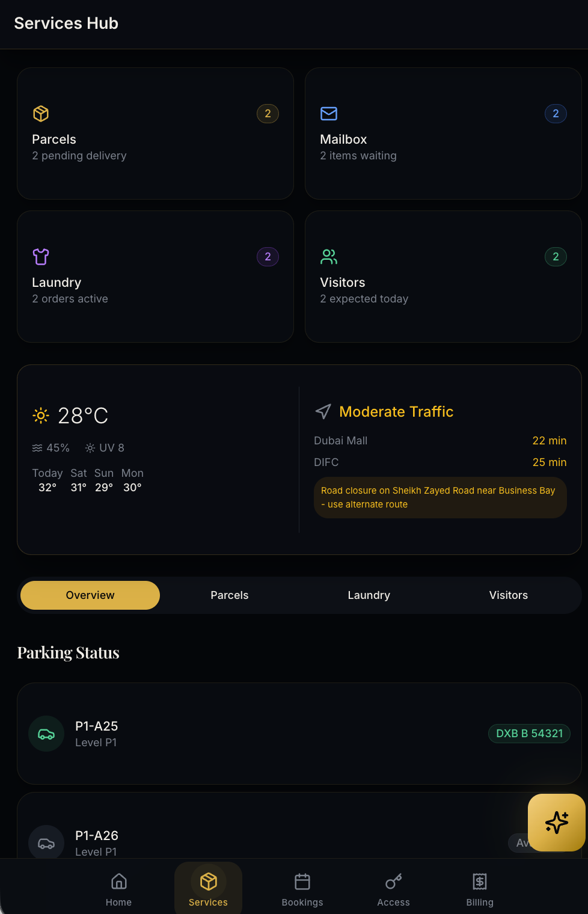Screen dimensions: 588x914
Task: Go to Home in bottom navigation
Action: click(x=118, y=889)
